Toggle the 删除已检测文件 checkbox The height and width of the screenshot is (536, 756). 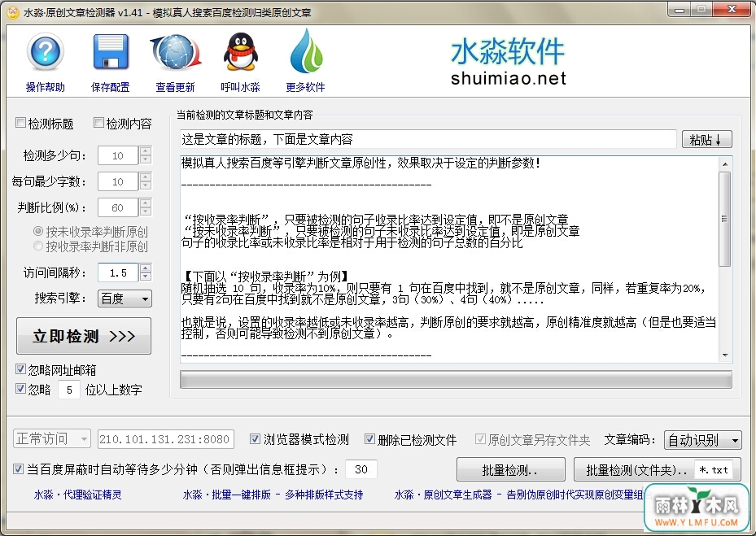(369, 438)
